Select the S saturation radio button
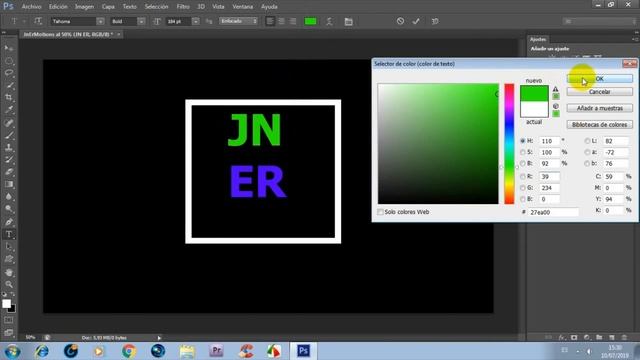Viewport: 640px width, 360px height. pyautogui.click(x=523, y=152)
